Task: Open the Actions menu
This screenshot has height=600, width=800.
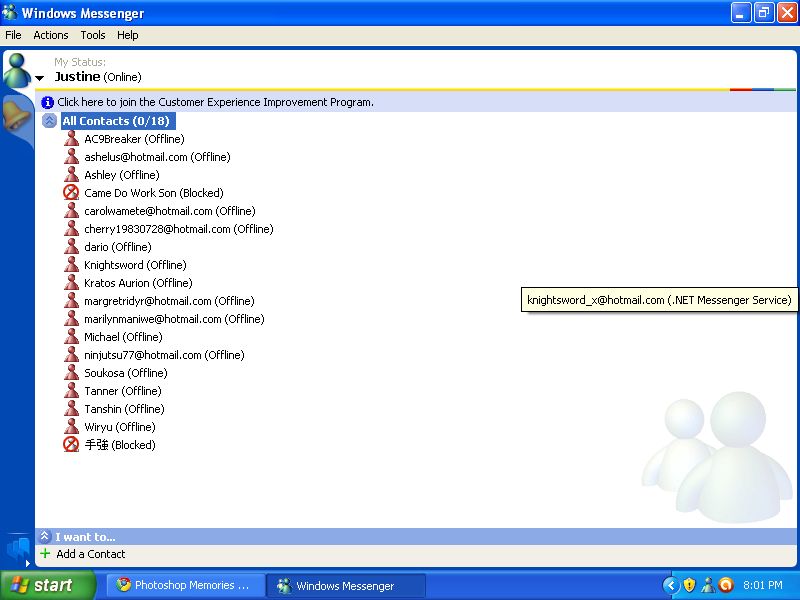Action: coord(51,35)
